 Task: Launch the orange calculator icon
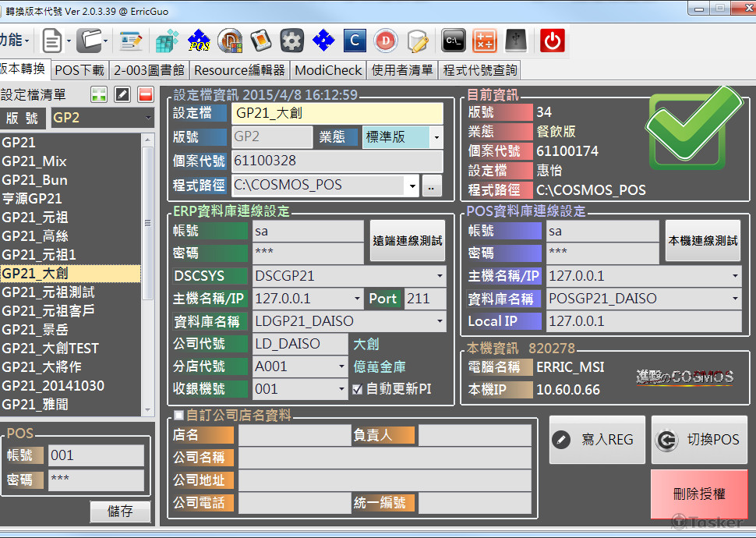[x=485, y=41]
